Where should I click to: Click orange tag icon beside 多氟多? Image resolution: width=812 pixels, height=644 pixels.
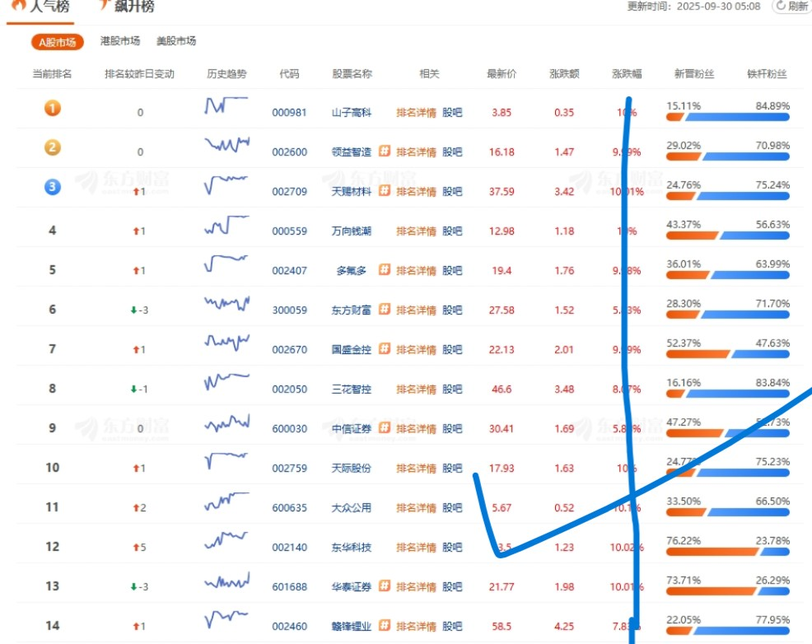384,270
